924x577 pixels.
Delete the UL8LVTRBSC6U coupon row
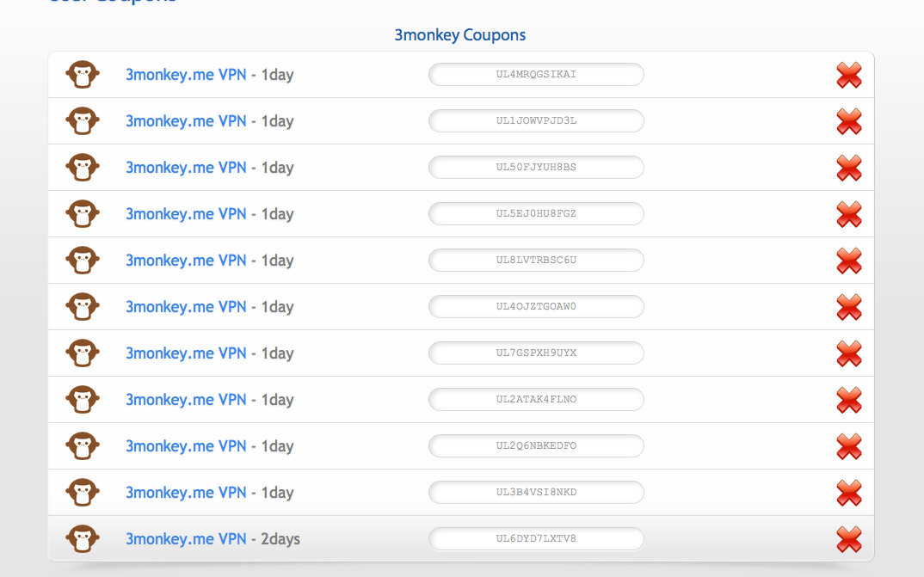(x=848, y=261)
